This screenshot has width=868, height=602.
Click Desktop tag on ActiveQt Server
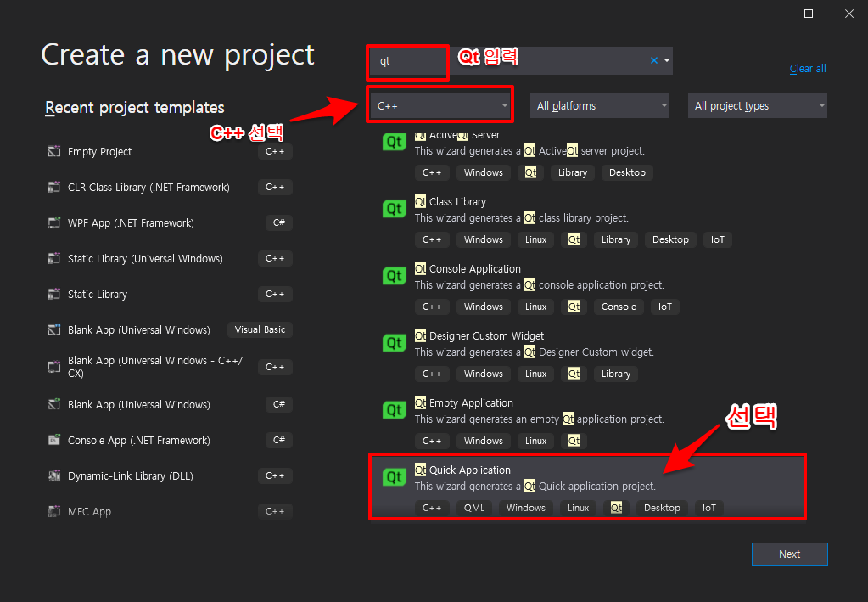click(x=627, y=172)
